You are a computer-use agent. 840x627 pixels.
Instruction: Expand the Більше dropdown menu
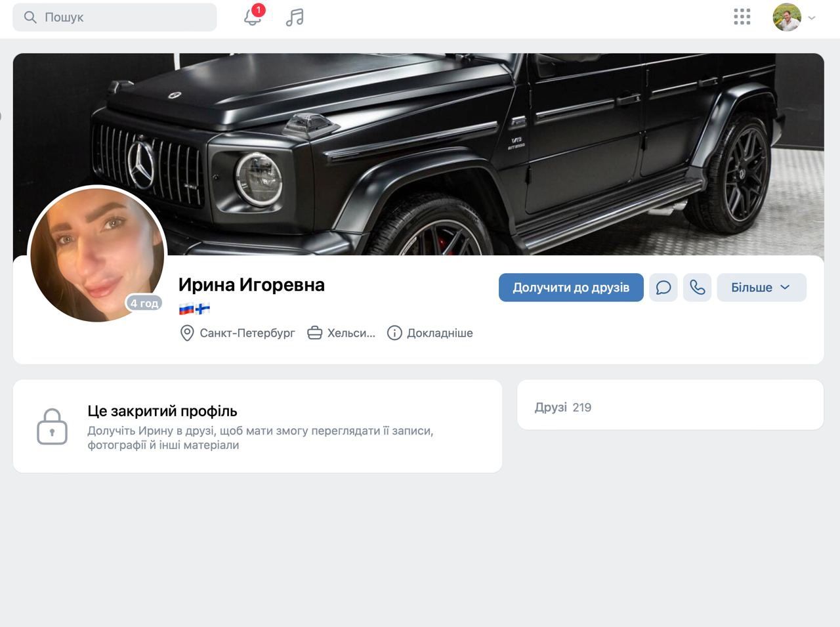tap(761, 288)
